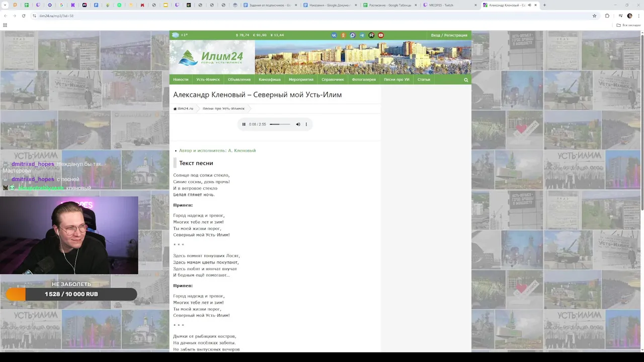Click lyric line 'Здесь помнят тонувших Лосят,'
This screenshot has width=644, height=362.
[206, 256]
